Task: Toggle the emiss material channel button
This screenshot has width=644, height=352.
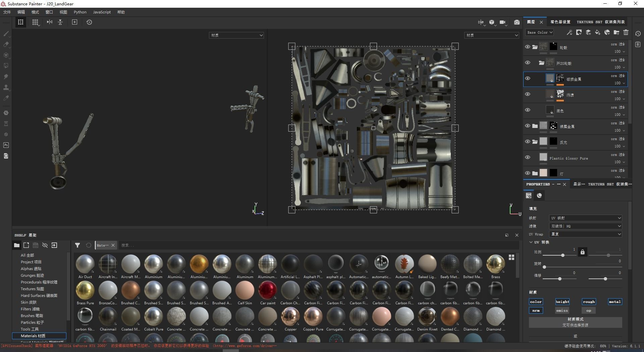Action: (562, 310)
